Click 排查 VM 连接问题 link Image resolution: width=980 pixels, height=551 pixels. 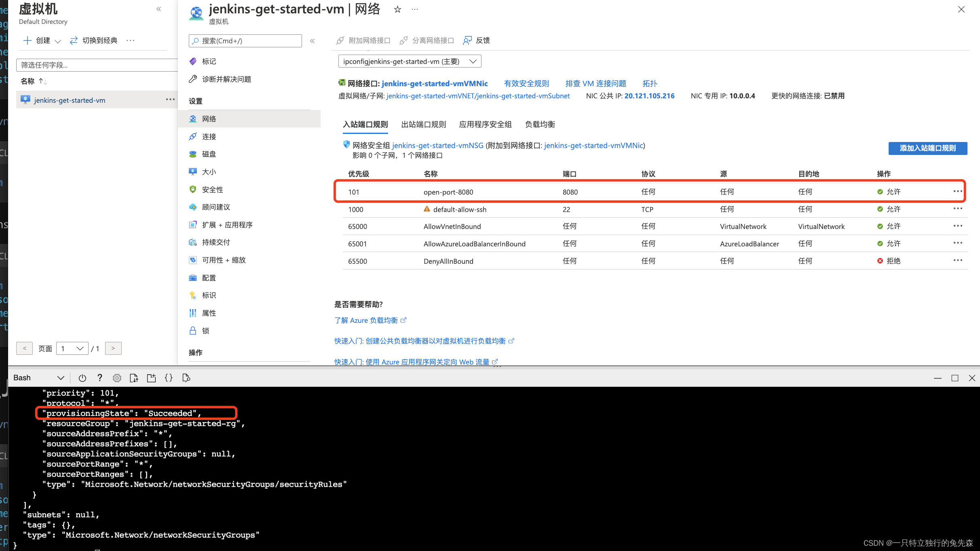pyautogui.click(x=596, y=84)
